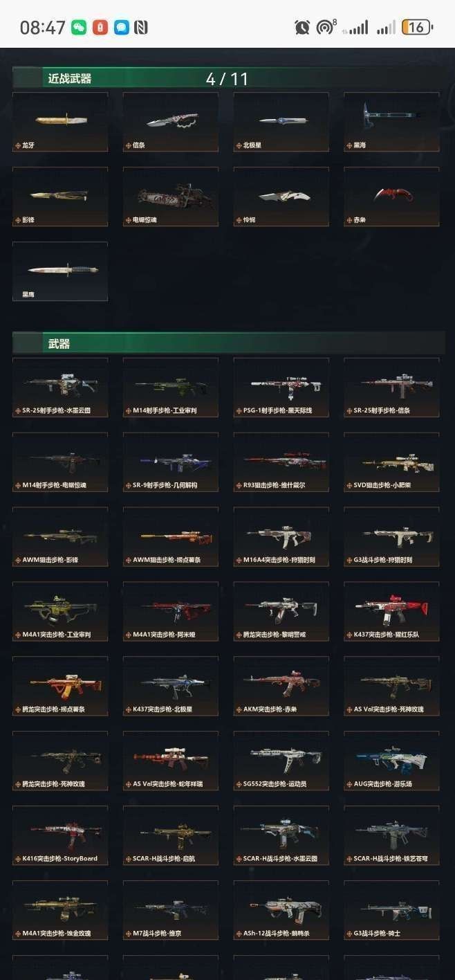
Task: Tap the ASh-12战斗步枪 weapon tile
Action: point(281,910)
